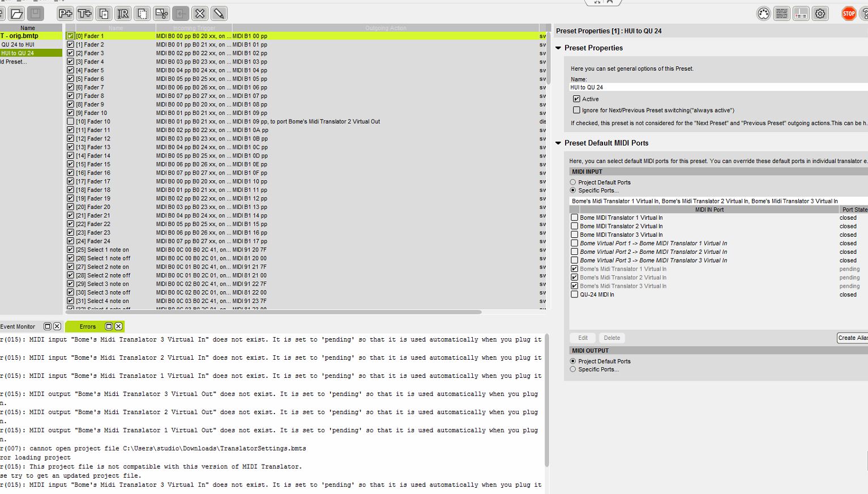Image resolution: width=868 pixels, height=494 pixels.
Task: Select MIDI Input Specific Ports radio
Action: point(573,190)
